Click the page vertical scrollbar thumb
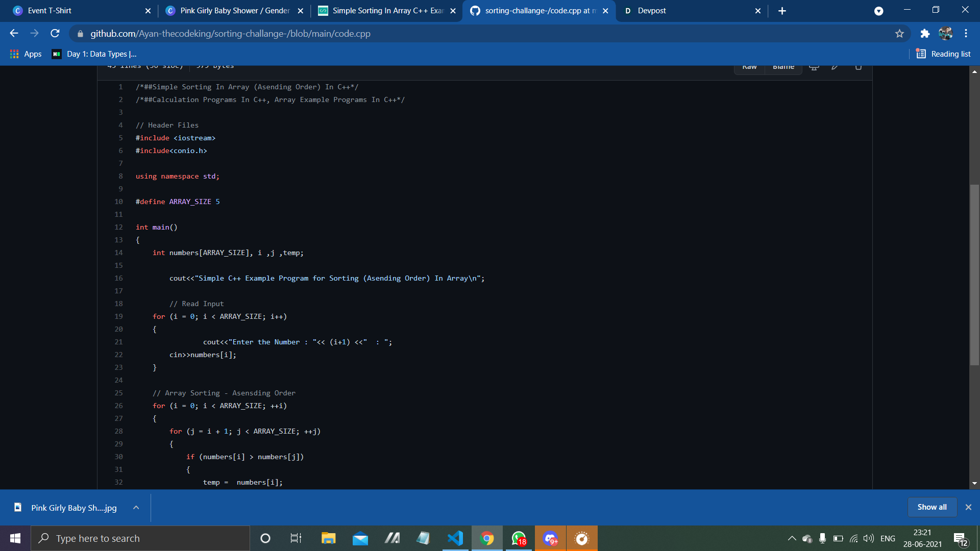Viewport: 980px width, 551px height. (x=974, y=275)
